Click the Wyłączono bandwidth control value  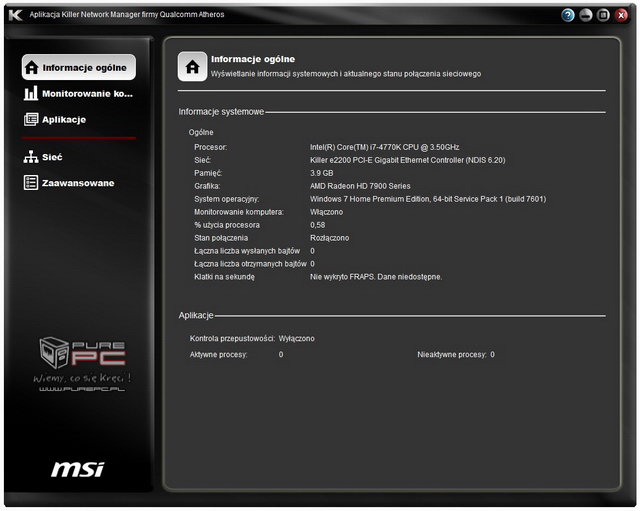coord(296,338)
